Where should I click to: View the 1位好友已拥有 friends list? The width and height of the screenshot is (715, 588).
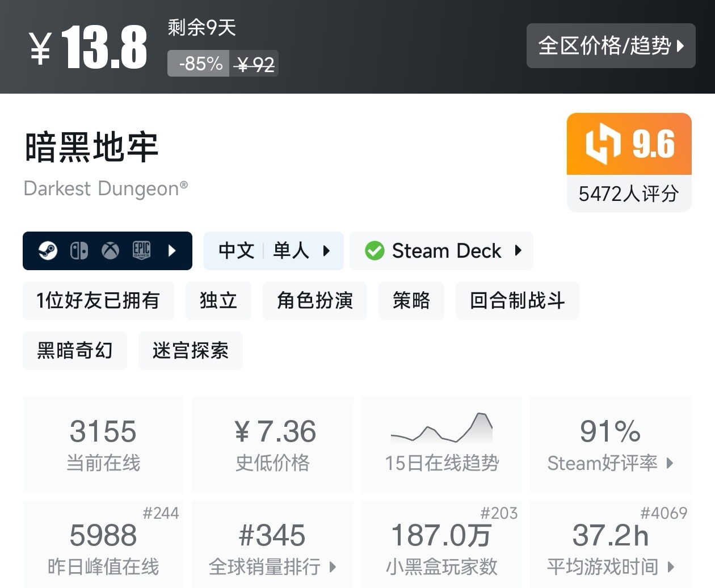pyautogui.click(x=98, y=300)
